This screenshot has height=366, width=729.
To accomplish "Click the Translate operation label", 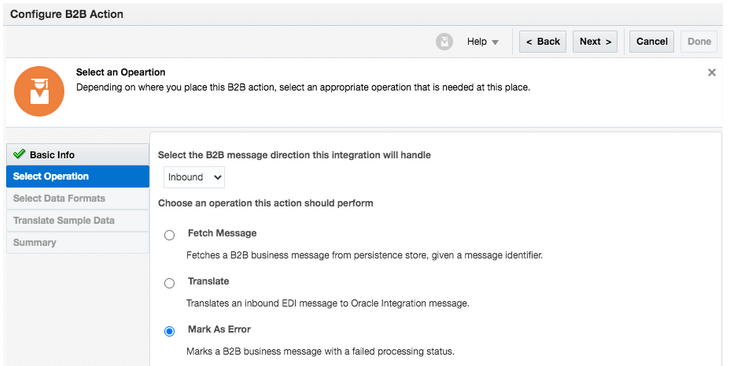I will pos(208,281).
